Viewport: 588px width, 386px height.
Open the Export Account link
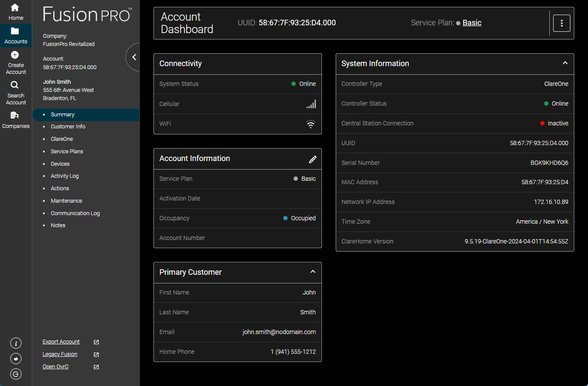click(61, 341)
